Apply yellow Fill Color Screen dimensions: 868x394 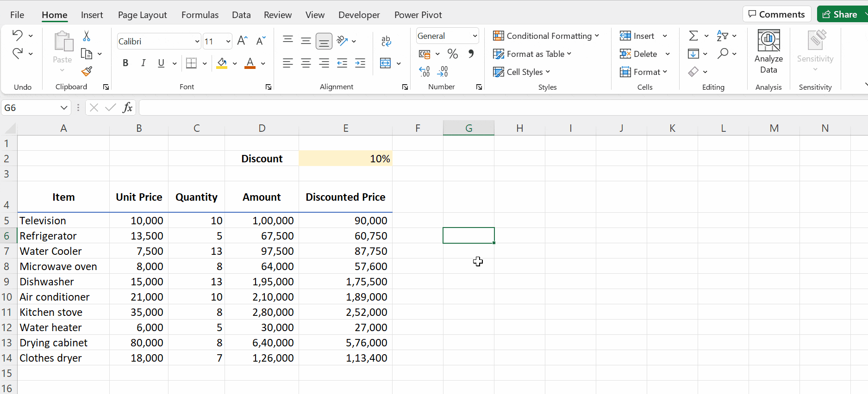[222, 63]
